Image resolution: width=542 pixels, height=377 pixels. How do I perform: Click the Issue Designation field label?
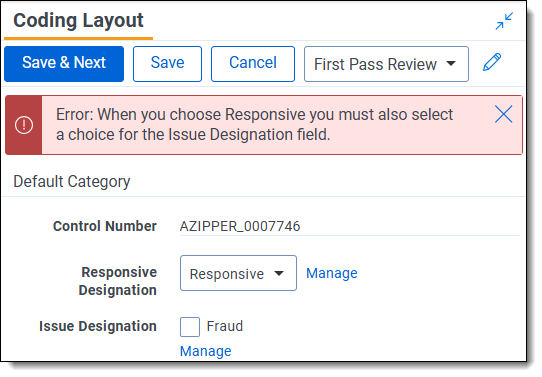tap(98, 326)
